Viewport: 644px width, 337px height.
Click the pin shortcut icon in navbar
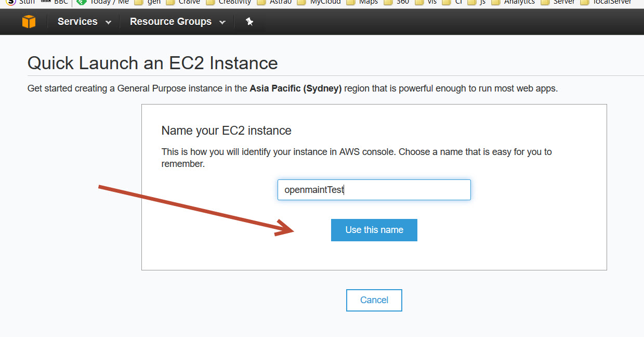click(x=249, y=22)
